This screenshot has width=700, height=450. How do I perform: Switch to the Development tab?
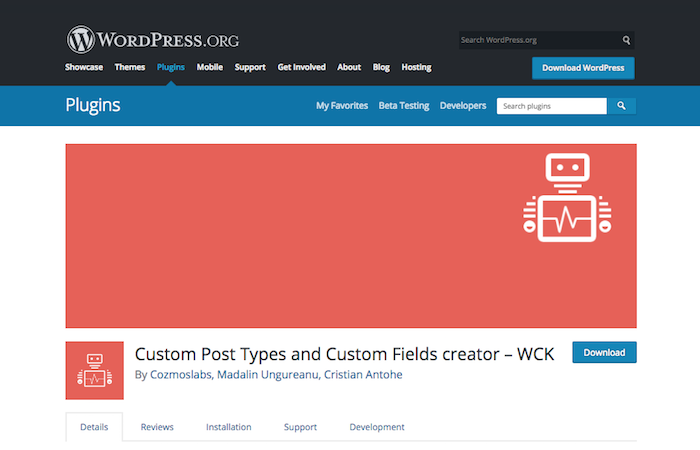pyautogui.click(x=377, y=427)
